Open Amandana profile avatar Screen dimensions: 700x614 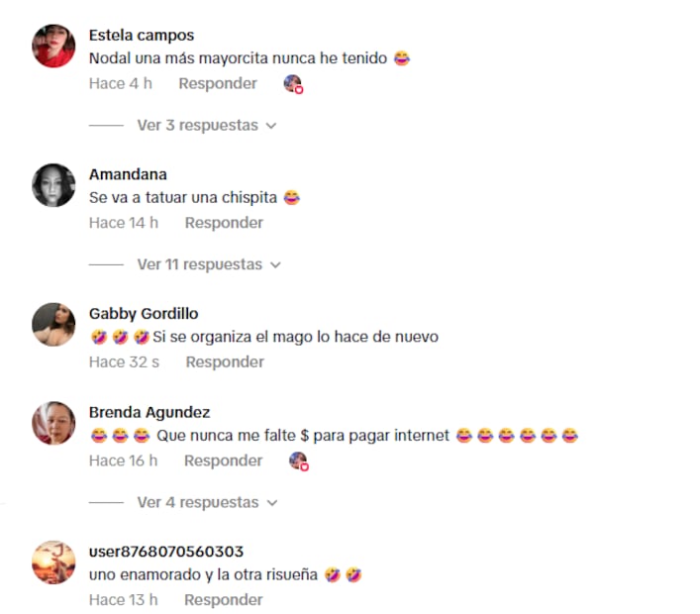click(x=53, y=185)
